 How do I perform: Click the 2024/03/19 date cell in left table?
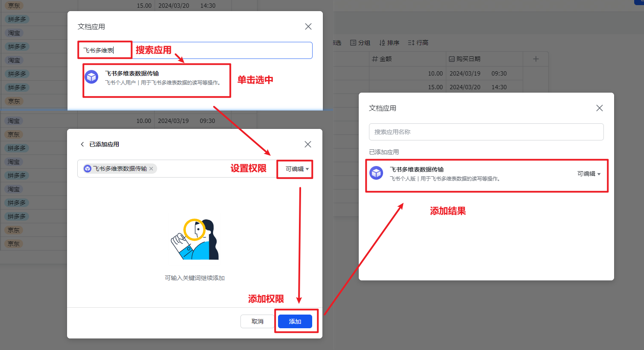[193, 121]
